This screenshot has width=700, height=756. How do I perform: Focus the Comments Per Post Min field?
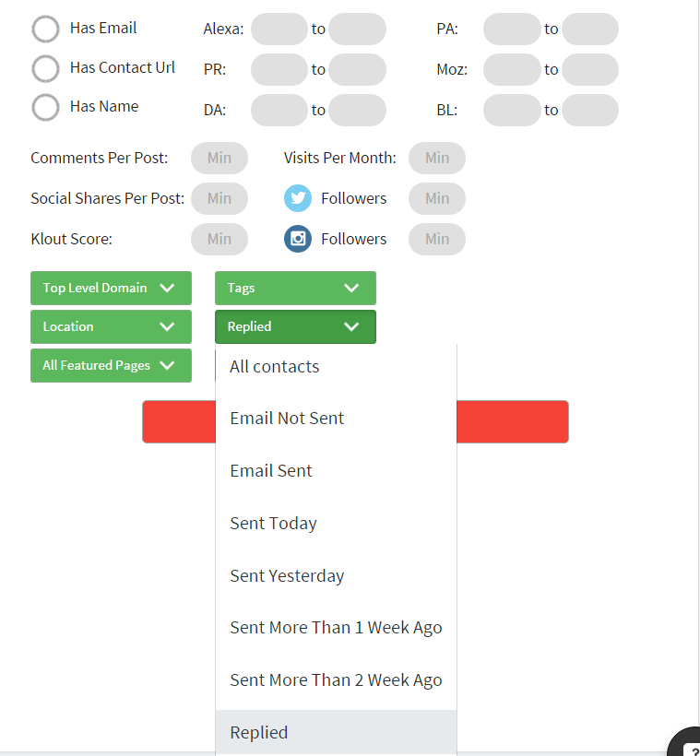(219, 158)
